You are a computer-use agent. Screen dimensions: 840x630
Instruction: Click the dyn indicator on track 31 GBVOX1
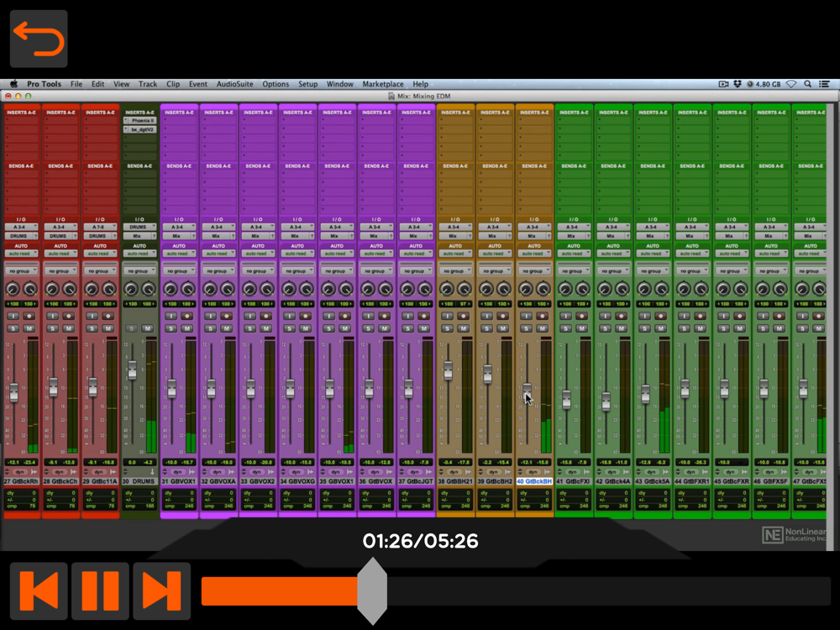[178, 472]
